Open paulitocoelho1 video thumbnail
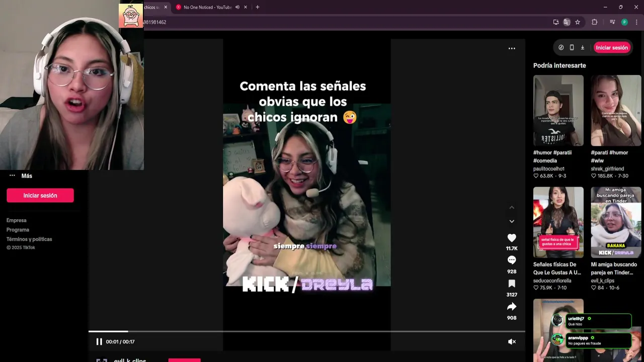Image resolution: width=644 pixels, height=362 pixels. (x=558, y=111)
